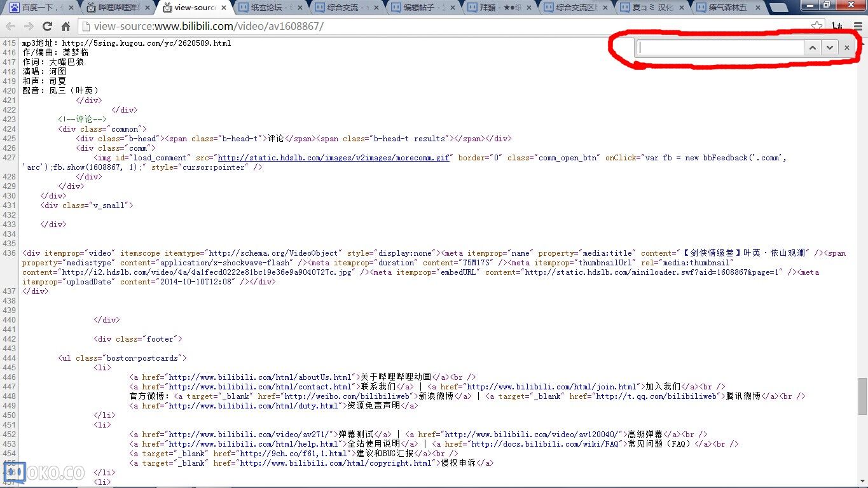Click the scrollbar up arrow

pyautogui.click(x=862, y=43)
